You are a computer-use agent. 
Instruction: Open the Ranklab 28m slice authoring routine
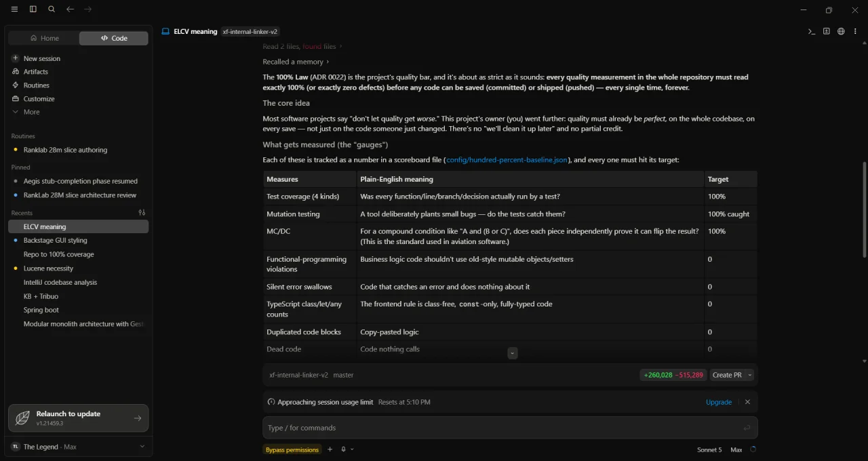click(x=65, y=150)
